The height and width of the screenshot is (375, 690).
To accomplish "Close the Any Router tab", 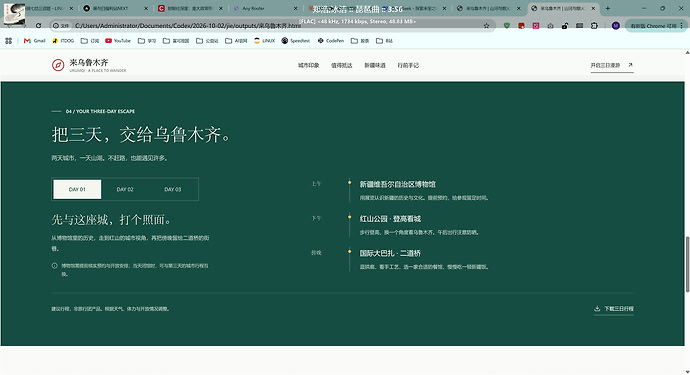I will pos(295,8).
